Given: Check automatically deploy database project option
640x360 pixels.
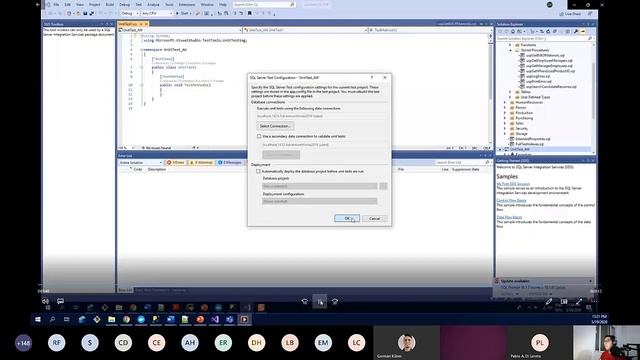Looking at the screenshot, I should click(258, 171).
